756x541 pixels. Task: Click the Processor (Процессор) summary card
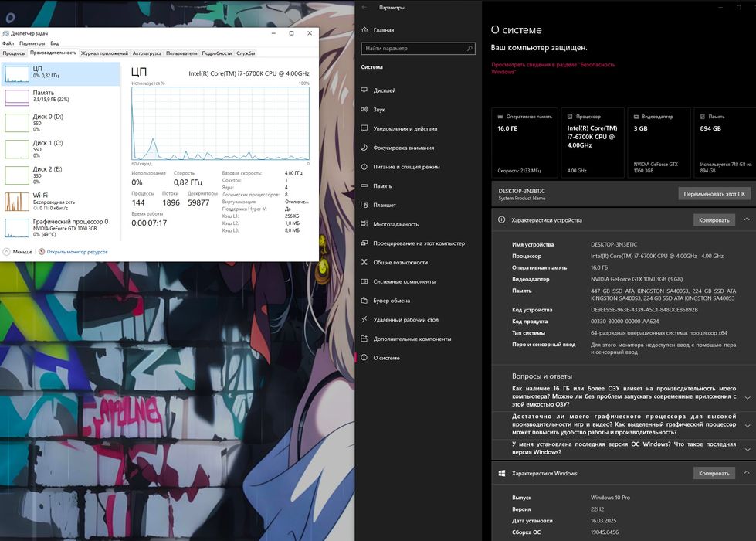(x=592, y=143)
